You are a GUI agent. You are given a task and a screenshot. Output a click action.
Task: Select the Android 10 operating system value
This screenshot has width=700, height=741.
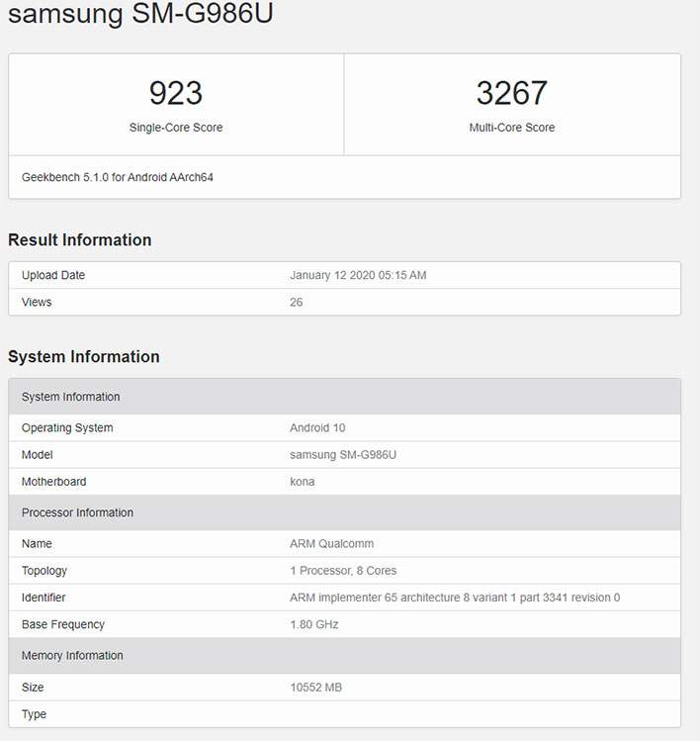(317, 428)
